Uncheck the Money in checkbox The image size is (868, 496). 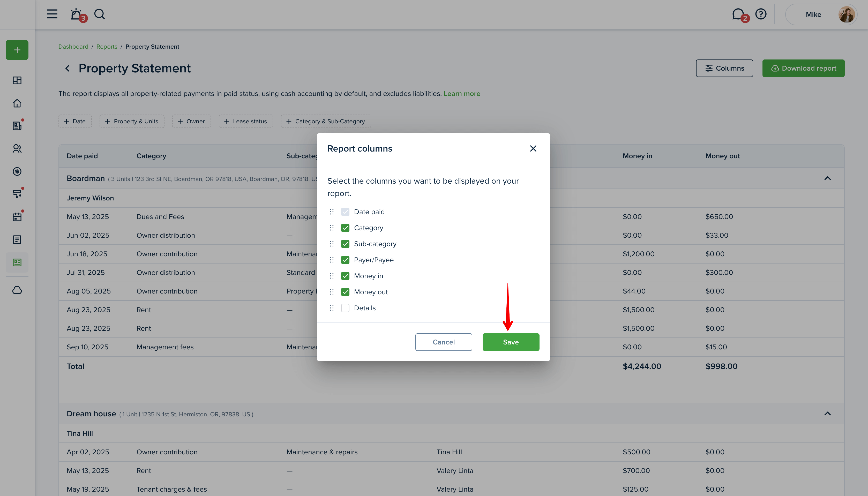tap(345, 276)
